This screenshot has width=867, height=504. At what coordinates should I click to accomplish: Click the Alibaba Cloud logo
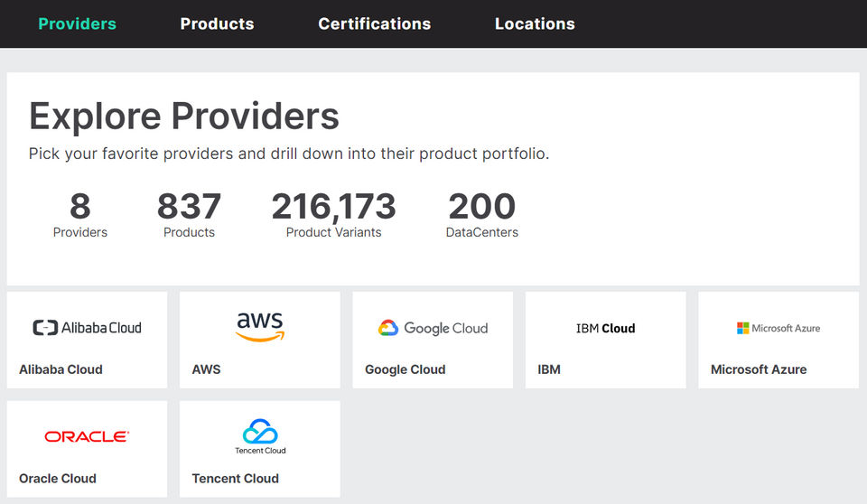pyautogui.click(x=87, y=328)
